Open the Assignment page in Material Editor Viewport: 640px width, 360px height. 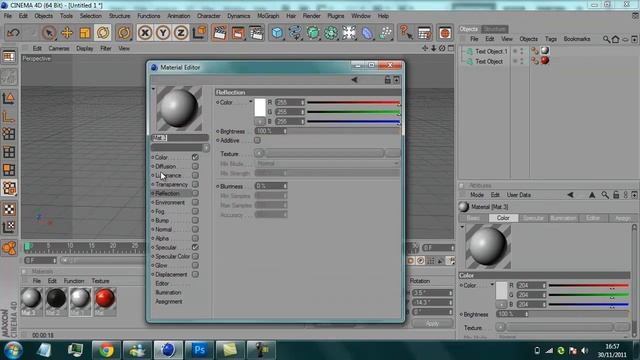[169, 302]
